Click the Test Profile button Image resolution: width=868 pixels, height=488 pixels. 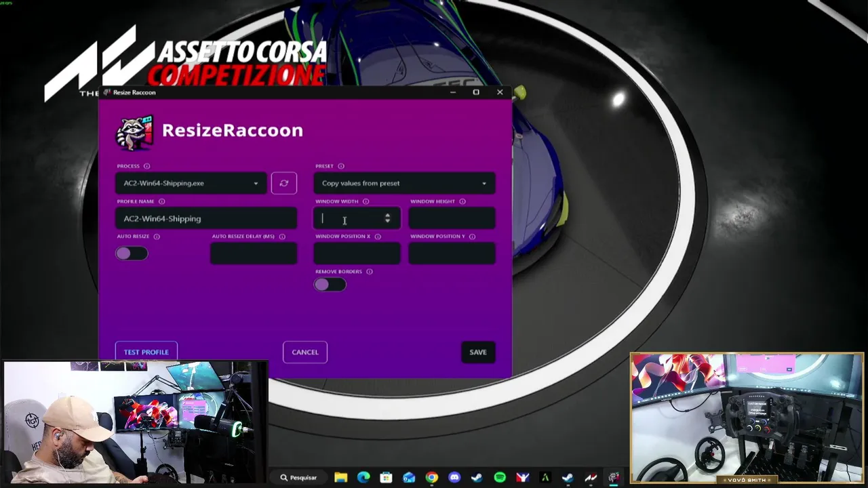coord(146,352)
